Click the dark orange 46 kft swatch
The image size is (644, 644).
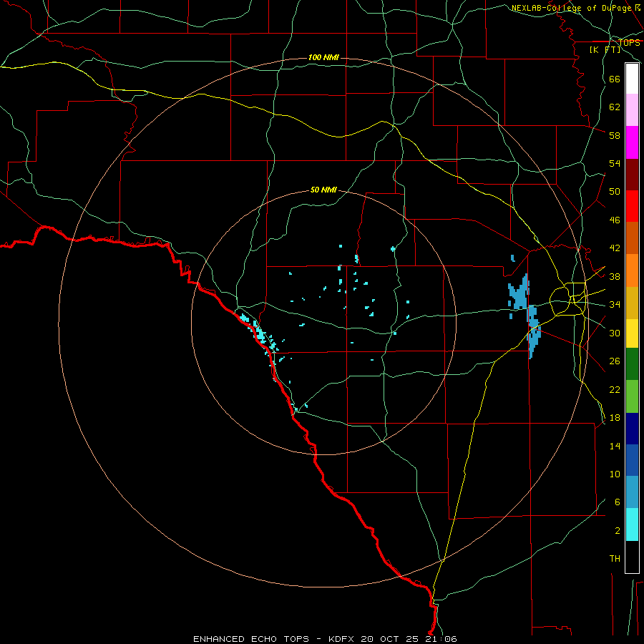pos(632,238)
